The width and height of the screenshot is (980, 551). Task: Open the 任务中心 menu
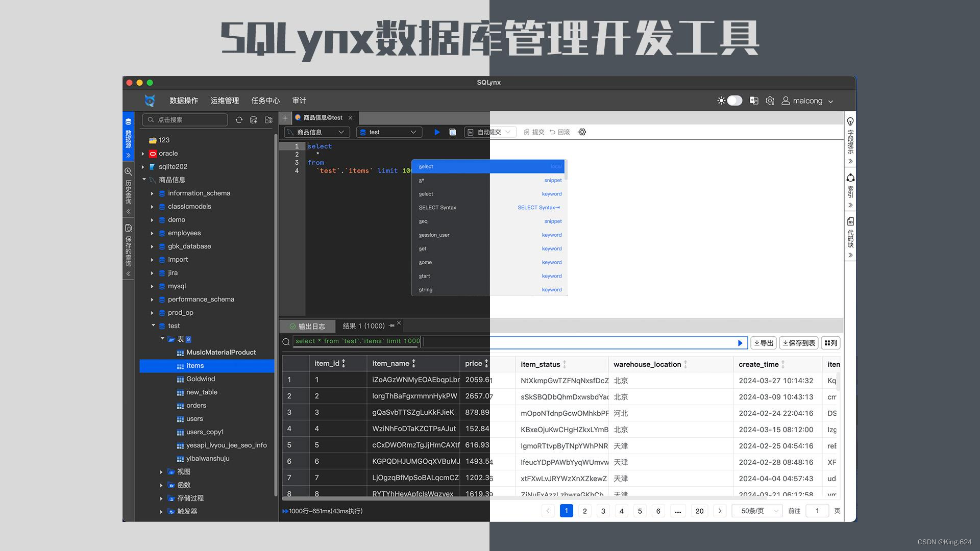(x=265, y=101)
